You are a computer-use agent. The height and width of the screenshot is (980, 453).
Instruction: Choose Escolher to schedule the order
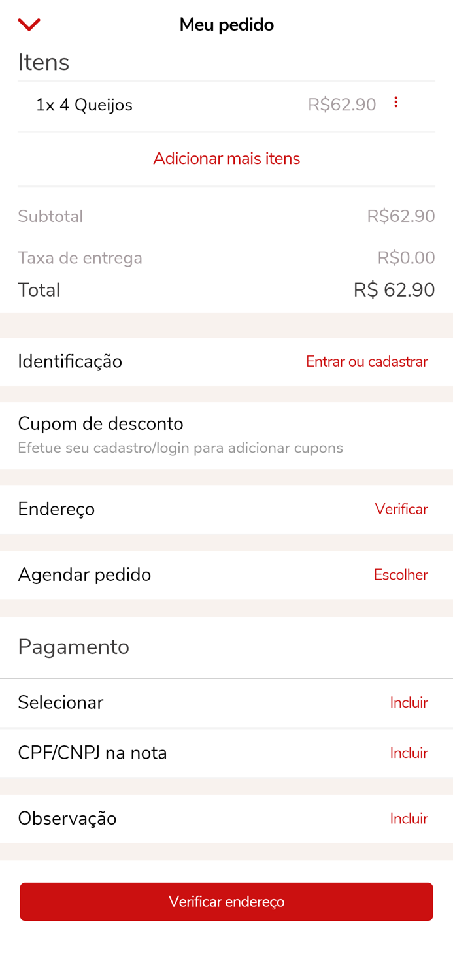pyautogui.click(x=401, y=576)
